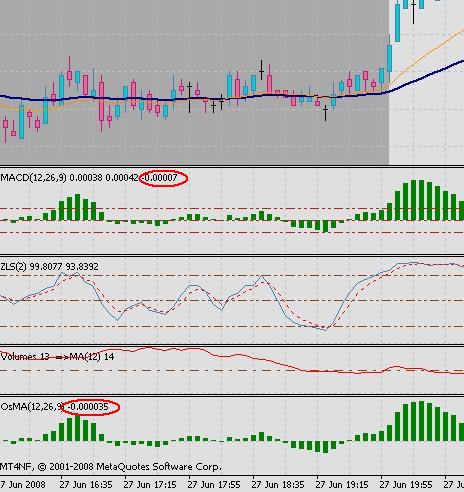The image size is (464, 492).
Task: Click the ZLS blue line peak at top right
Action: 413,263
